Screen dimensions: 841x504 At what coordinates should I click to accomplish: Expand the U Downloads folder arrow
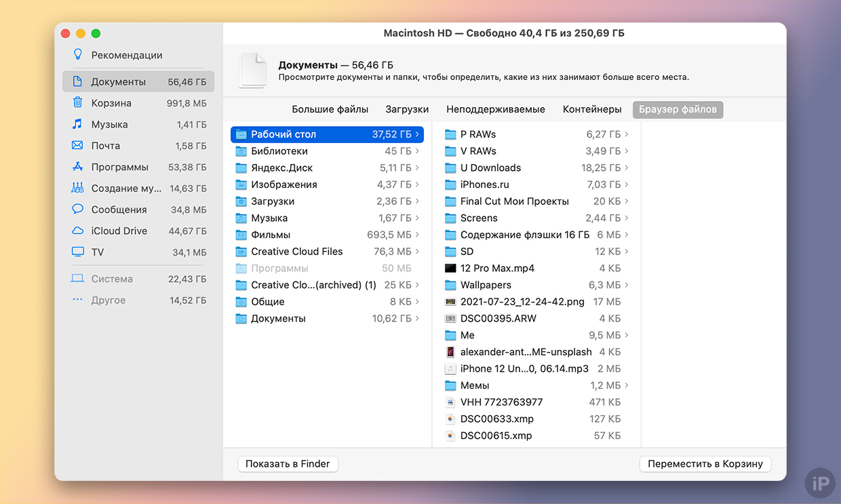[627, 168]
